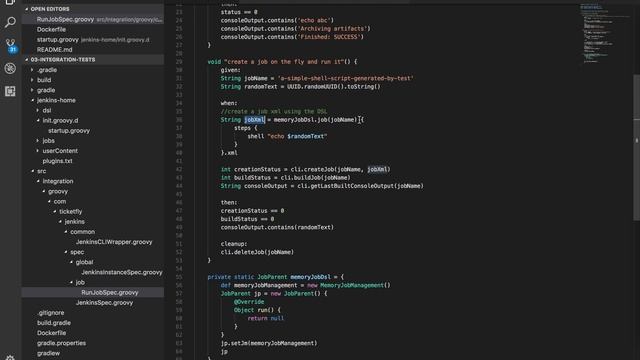The height and width of the screenshot is (360, 640).
Task: Click the MemoryJobManagement() constructor call
Action: pos(355,285)
